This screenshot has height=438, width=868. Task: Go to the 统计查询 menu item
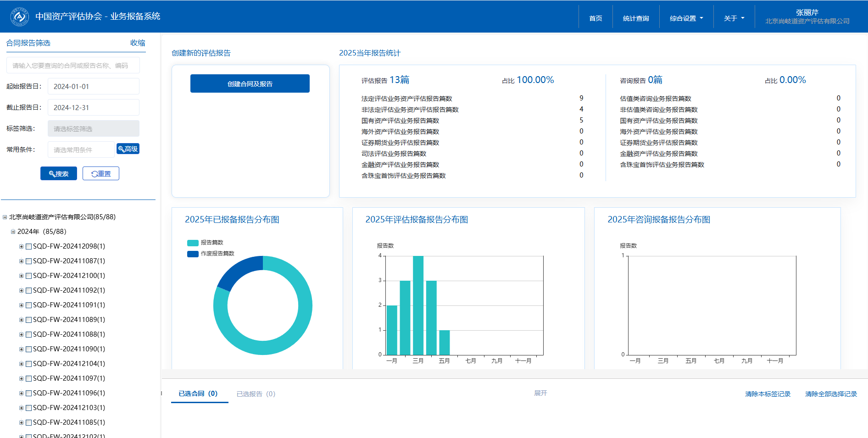click(x=635, y=18)
